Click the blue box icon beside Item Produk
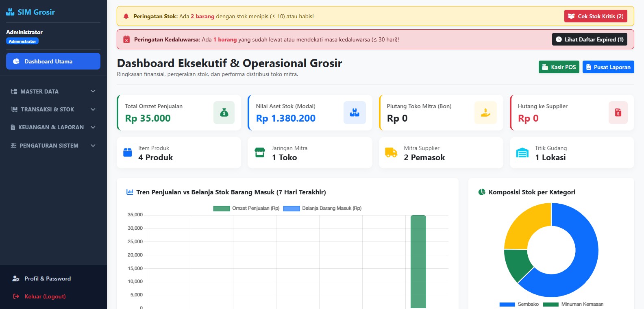Image resolution: width=644 pixels, height=309 pixels. point(128,152)
